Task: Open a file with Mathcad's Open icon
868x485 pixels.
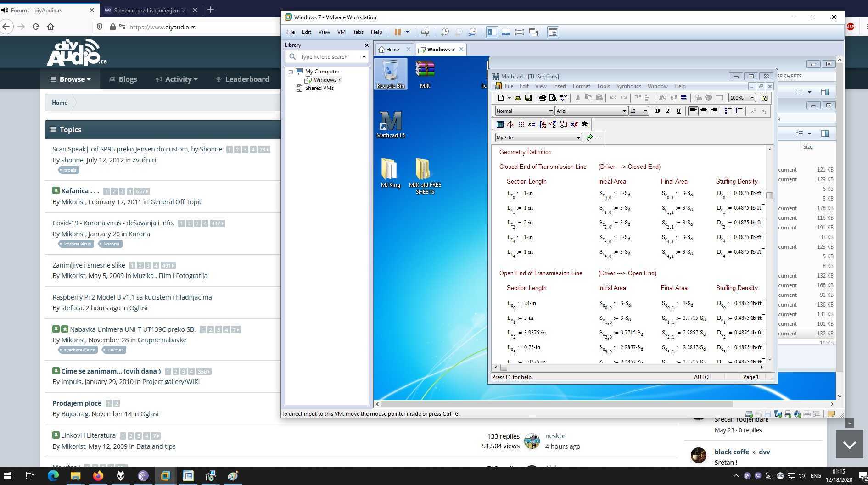Action: point(518,98)
